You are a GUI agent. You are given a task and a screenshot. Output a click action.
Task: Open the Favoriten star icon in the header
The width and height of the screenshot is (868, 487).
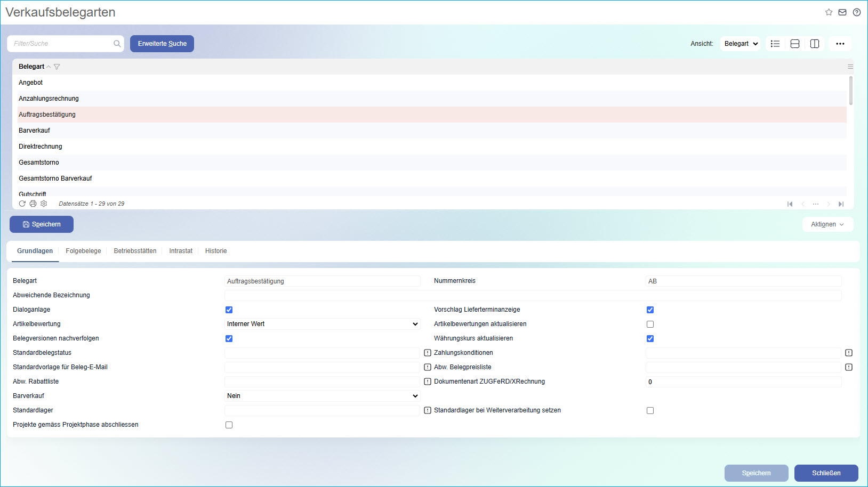tap(829, 12)
